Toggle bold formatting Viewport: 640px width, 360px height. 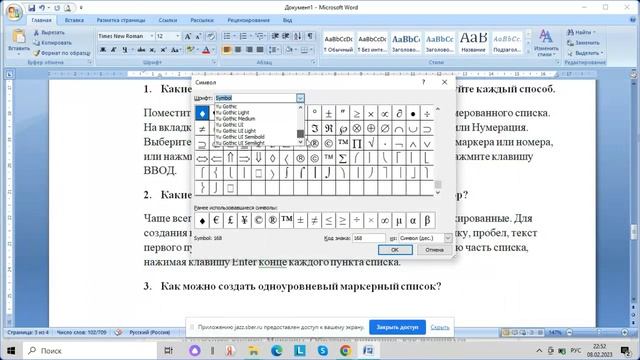click(x=103, y=50)
